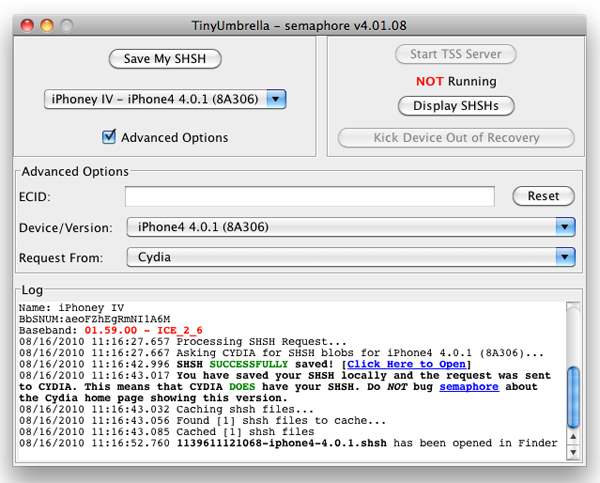Click the 'Processing SHSH Request...' log line
600x483 pixels.
pyautogui.click(x=183, y=341)
